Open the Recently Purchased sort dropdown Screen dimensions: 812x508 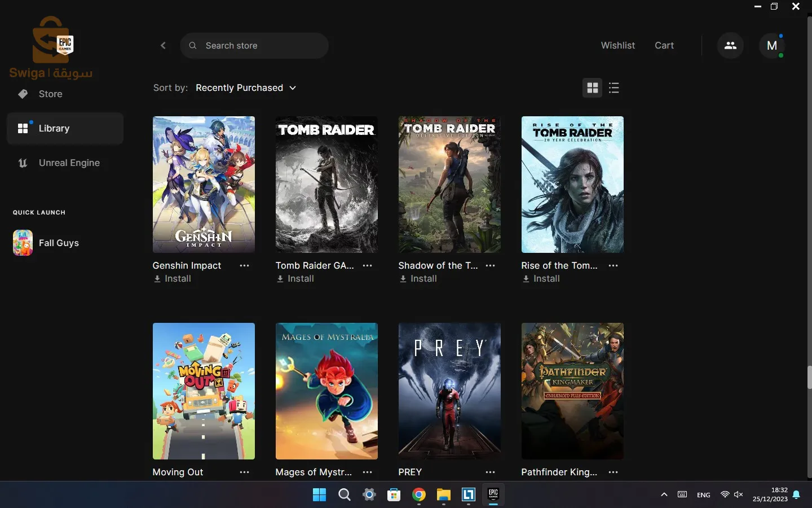click(246, 88)
